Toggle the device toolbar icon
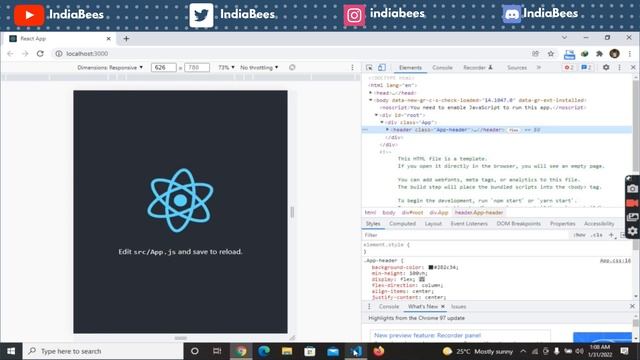This screenshot has height=360, width=640. point(382,67)
